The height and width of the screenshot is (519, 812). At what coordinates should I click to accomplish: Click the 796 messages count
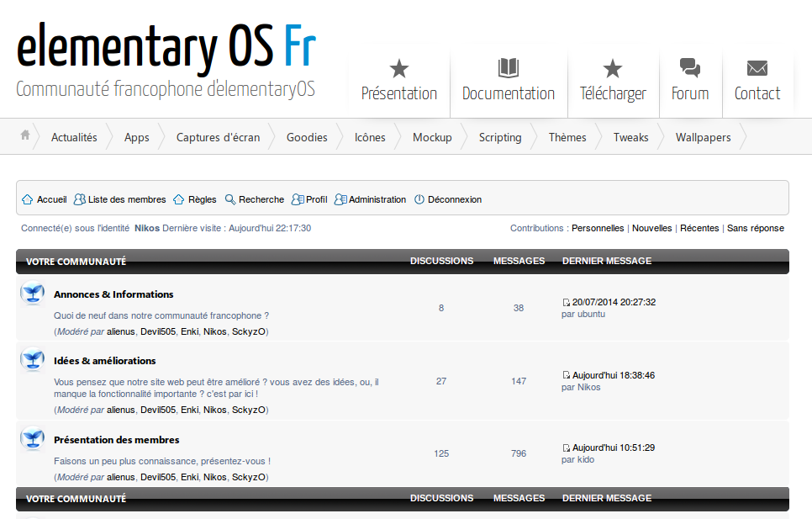click(519, 453)
